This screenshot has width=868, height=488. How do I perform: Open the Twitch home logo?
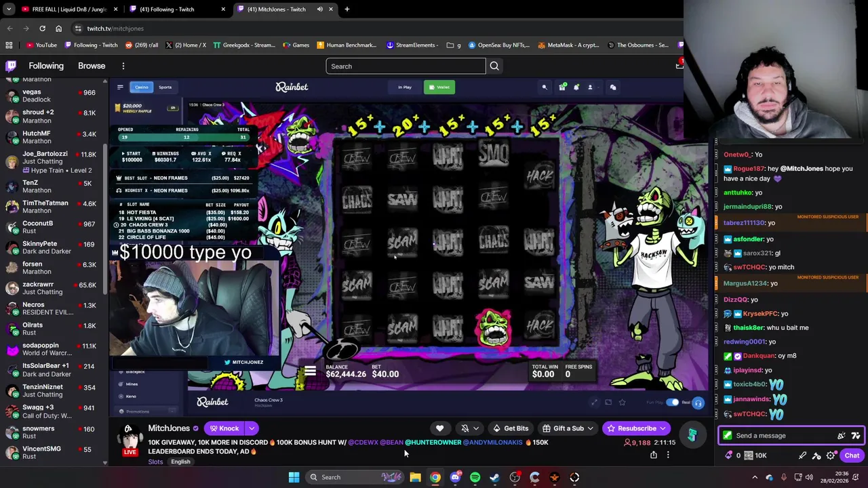(11, 66)
